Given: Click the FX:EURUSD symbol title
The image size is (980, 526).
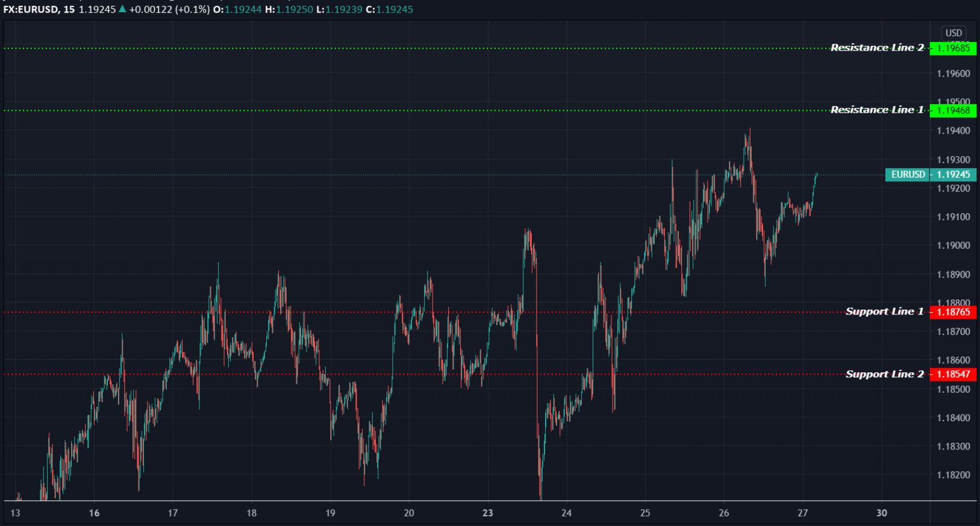Looking at the screenshot, I should [x=30, y=9].
